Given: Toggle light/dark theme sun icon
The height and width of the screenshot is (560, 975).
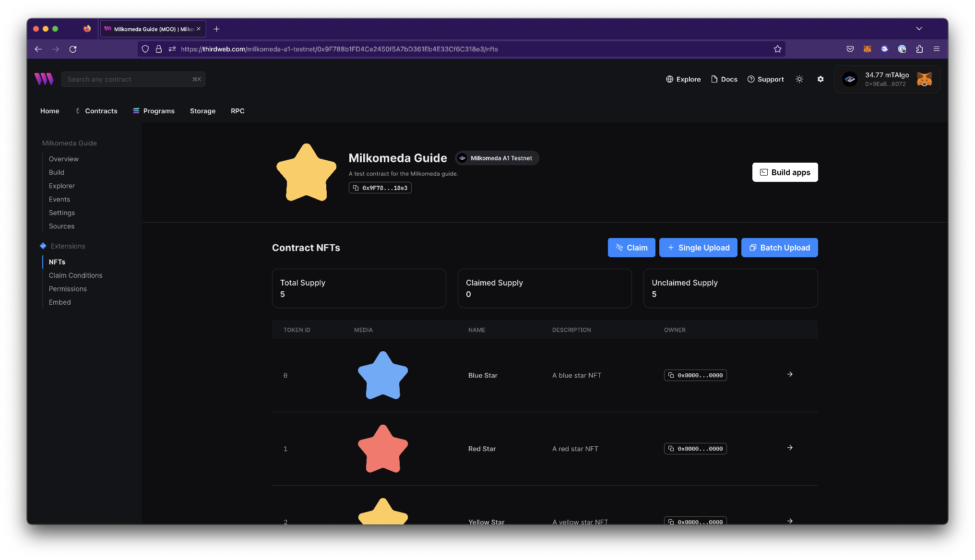Looking at the screenshot, I should coord(799,79).
